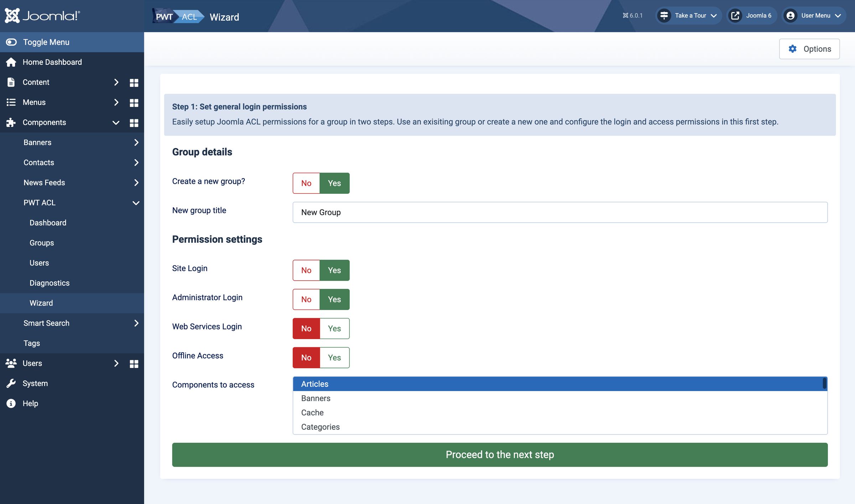Set Site Login to No

306,270
